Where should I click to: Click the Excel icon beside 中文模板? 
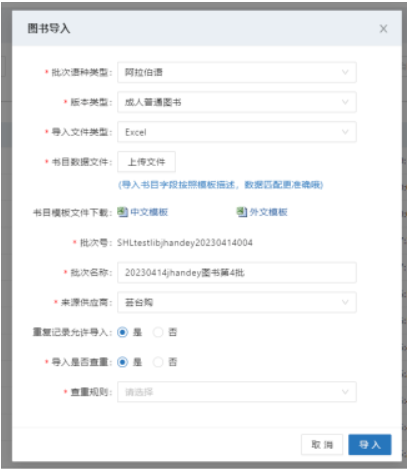(123, 212)
